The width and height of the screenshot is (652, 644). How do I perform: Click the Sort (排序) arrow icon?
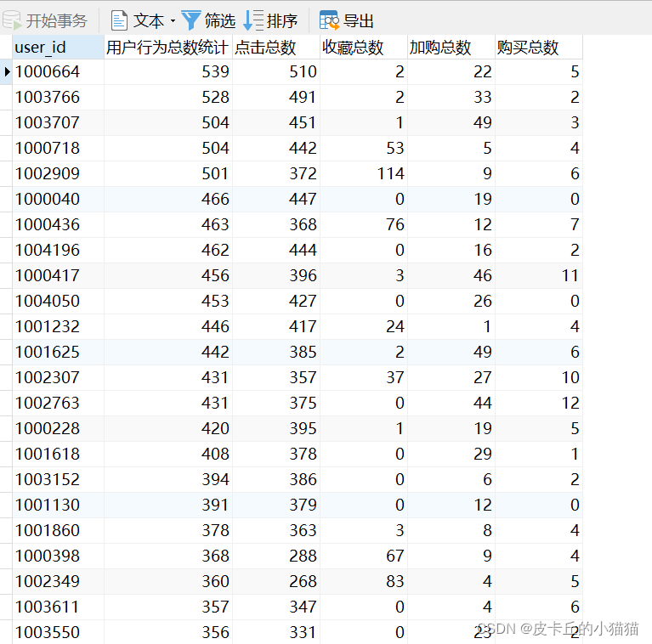point(252,20)
